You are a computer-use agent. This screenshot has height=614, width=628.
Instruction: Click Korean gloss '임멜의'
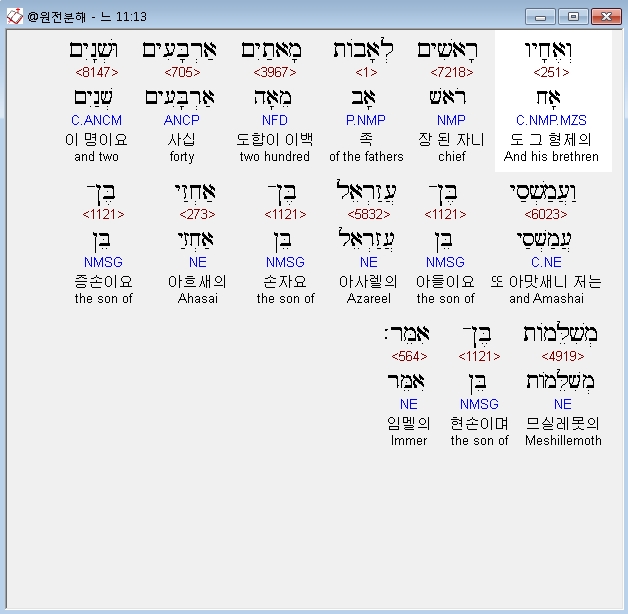[x=409, y=424]
